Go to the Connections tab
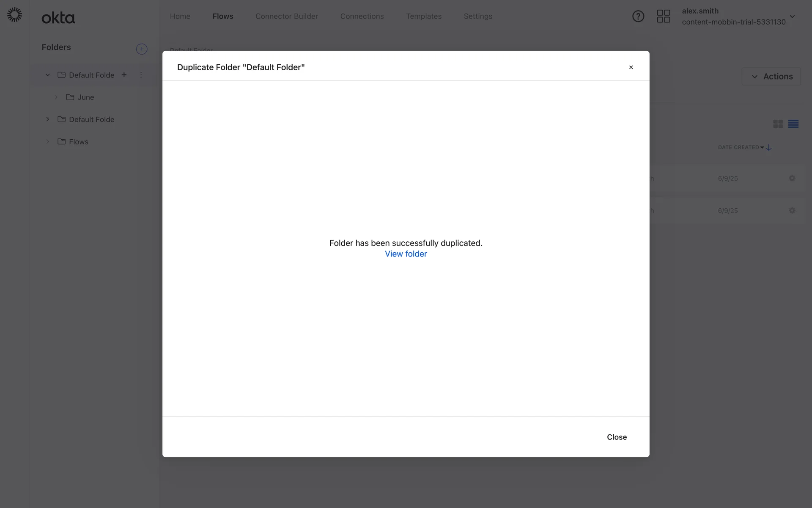Viewport: 812px width, 508px height. pos(362,17)
